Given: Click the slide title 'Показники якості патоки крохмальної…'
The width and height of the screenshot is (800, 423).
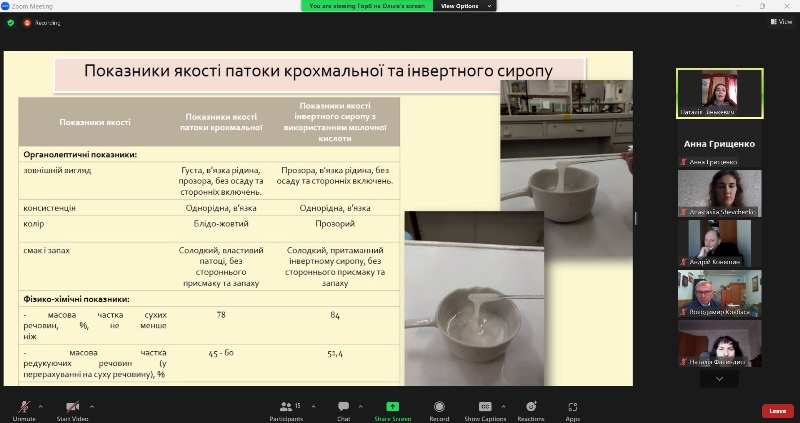Looking at the screenshot, I should coord(318,70).
